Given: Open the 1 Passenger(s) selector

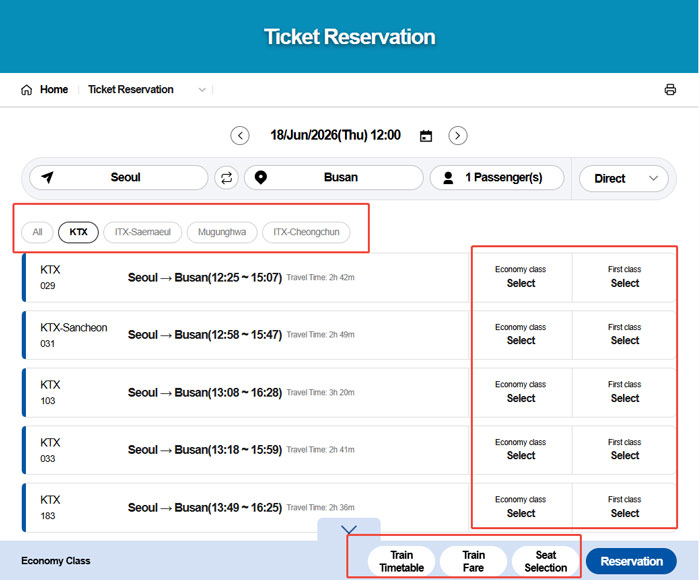Looking at the screenshot, I should point(497,178).
